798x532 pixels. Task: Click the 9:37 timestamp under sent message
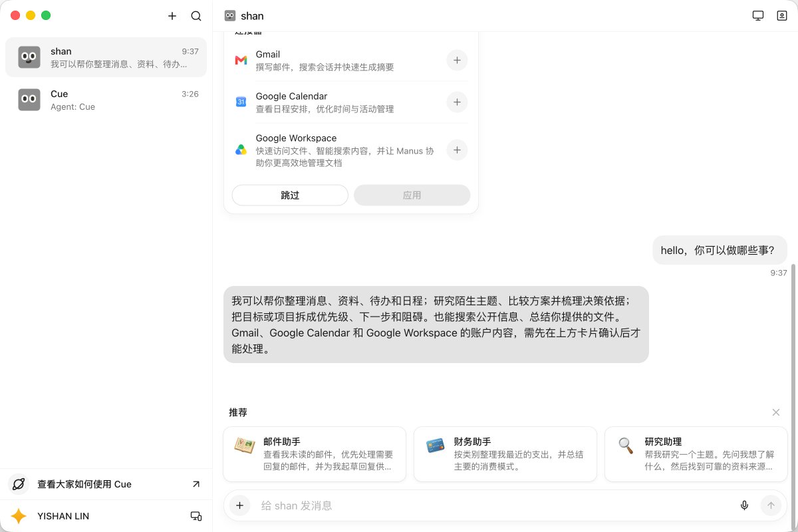(779, 273)
